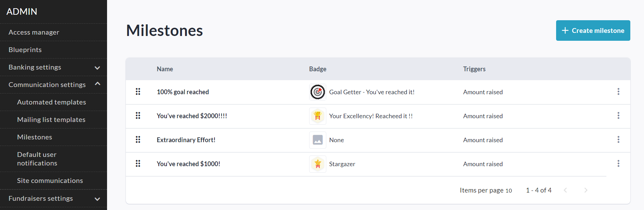Change the items per page value
This screenshot has height=210, width=644.
pos(509,190)
